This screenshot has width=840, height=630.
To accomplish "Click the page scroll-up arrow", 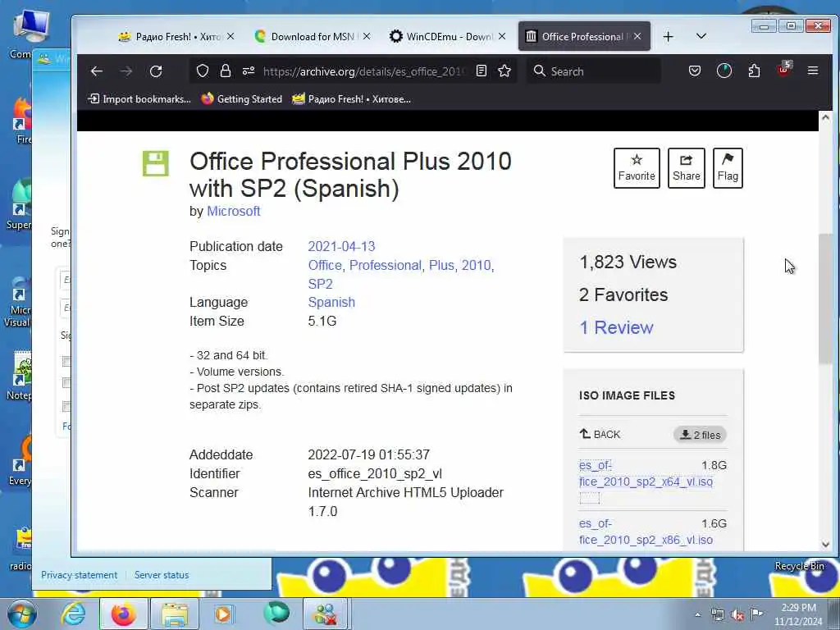I will pyautogui.click(x=825, y=118).
